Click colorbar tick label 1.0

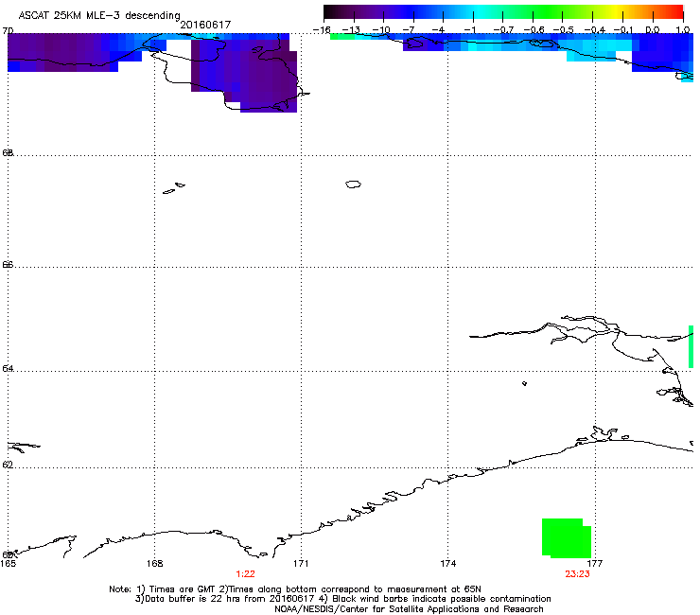point(683,30)
